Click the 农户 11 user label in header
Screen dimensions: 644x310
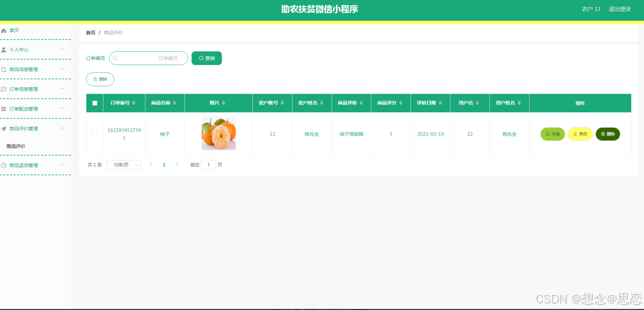coord(591,9)
